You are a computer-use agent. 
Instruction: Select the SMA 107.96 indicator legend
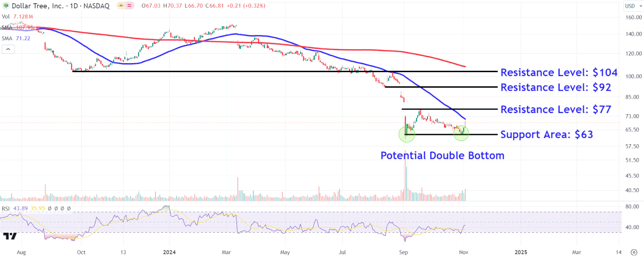(17, 27)
